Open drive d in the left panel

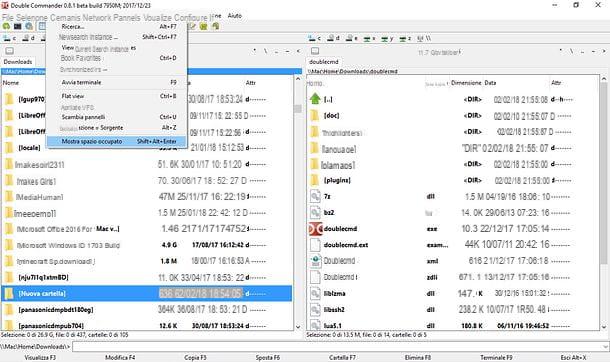tap(28, 38)
